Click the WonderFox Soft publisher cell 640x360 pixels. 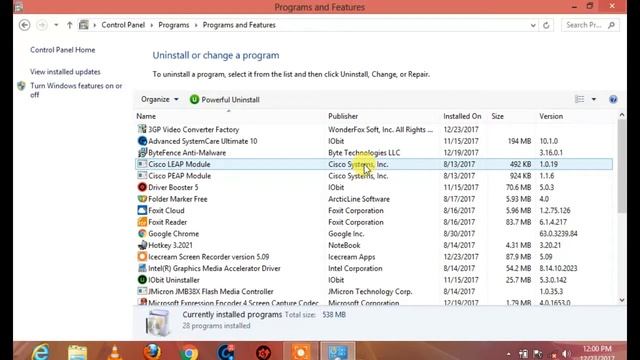380,129
